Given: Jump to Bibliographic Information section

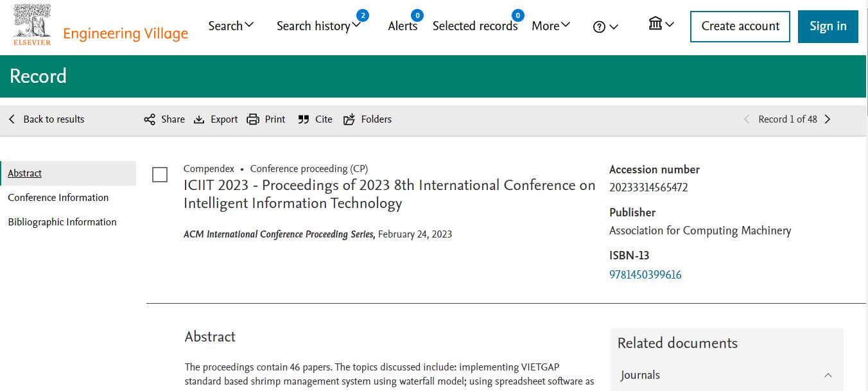Looking at the screenshot, I should tap(62, 222).
